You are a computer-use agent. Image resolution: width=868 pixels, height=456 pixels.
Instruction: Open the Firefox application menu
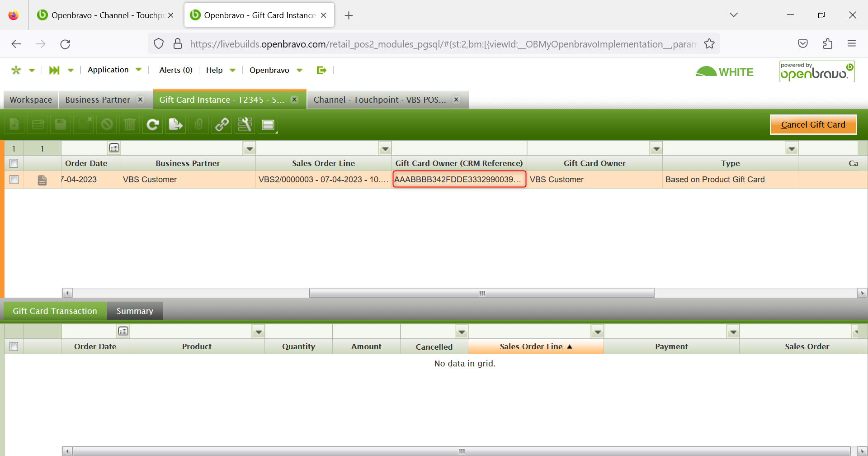pyautogui.click(x=852, y=44)
